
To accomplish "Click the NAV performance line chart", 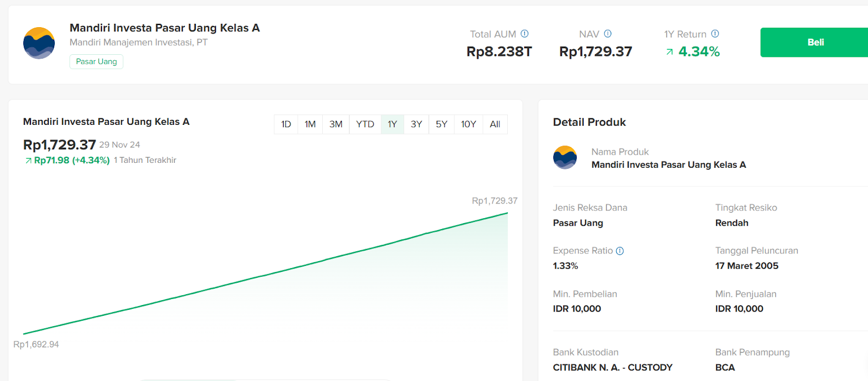I will (265, 274).
